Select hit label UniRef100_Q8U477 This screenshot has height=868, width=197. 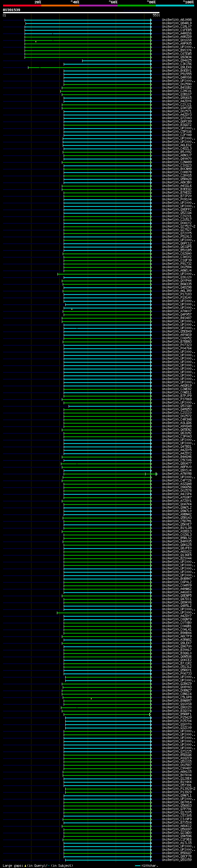pos(177,464)
